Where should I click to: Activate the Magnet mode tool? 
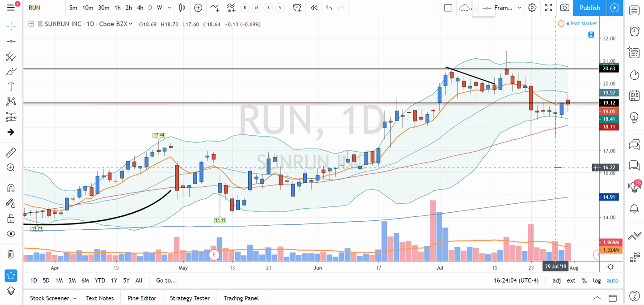click(11, 188)
